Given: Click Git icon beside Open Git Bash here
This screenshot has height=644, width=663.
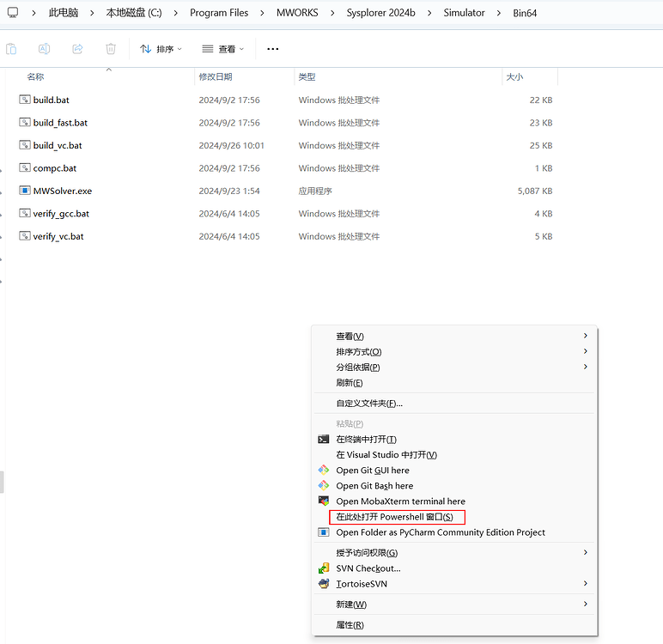Looking at the screenshot, I should click(324, 485).
